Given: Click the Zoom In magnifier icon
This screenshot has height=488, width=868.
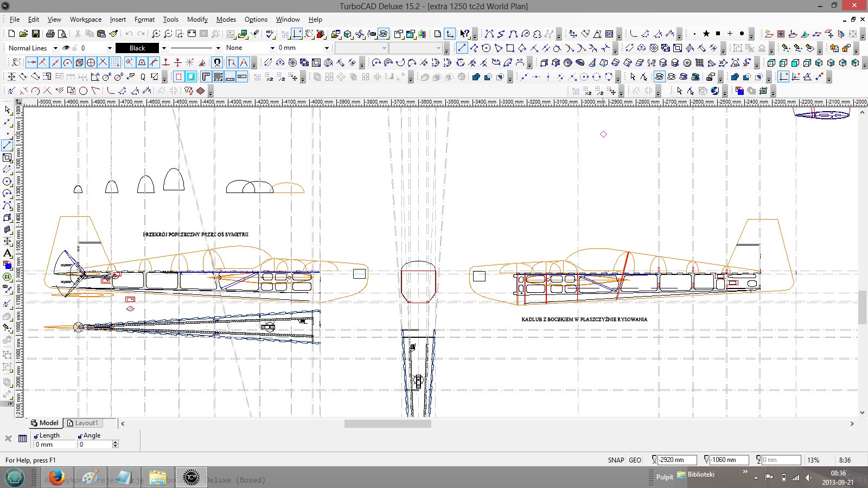Looking at the screenshot, I should tap(156, 34).
